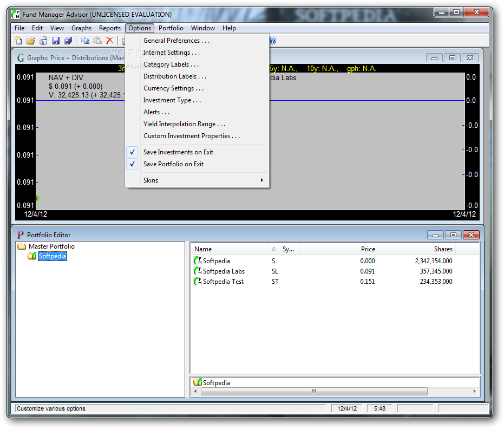Click the Softpedia sub-portfolio folder icon in tree
The width and height of the screenshot is (504, 429).
point(32,256)
